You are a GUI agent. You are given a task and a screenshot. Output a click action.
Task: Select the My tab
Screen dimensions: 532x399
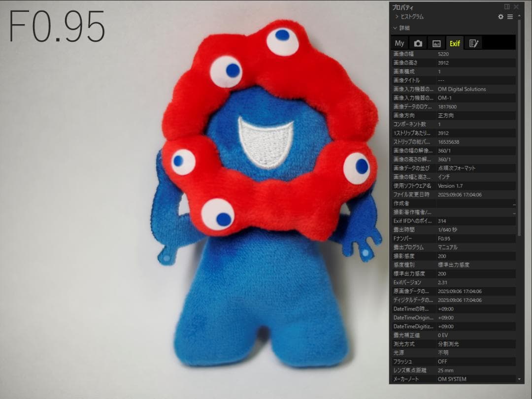399,43
